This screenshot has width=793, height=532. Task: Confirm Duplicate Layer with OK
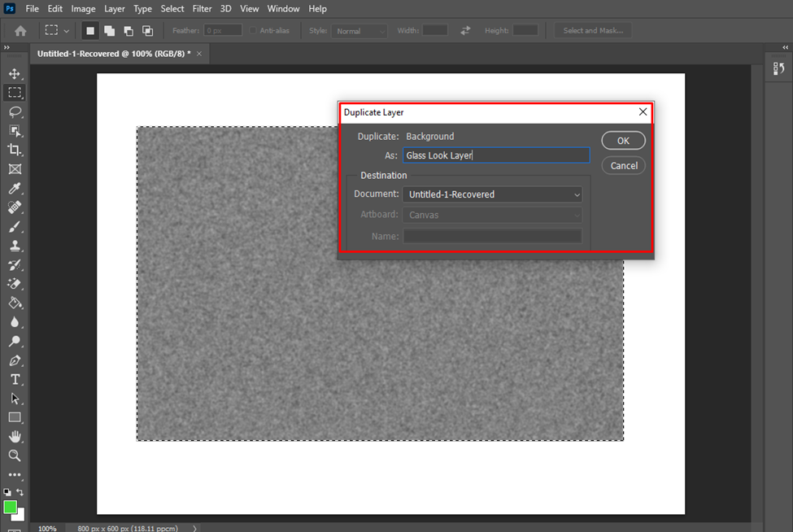[x=623, y=141]
